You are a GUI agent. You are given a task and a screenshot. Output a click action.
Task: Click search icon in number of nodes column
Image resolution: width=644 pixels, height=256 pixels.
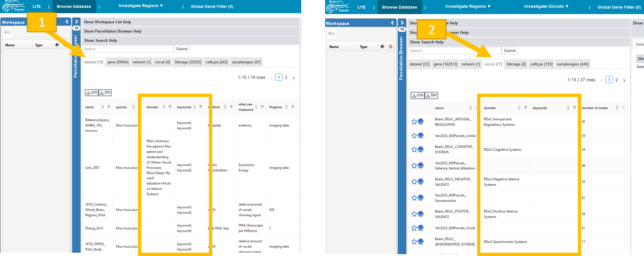point(623,108)
